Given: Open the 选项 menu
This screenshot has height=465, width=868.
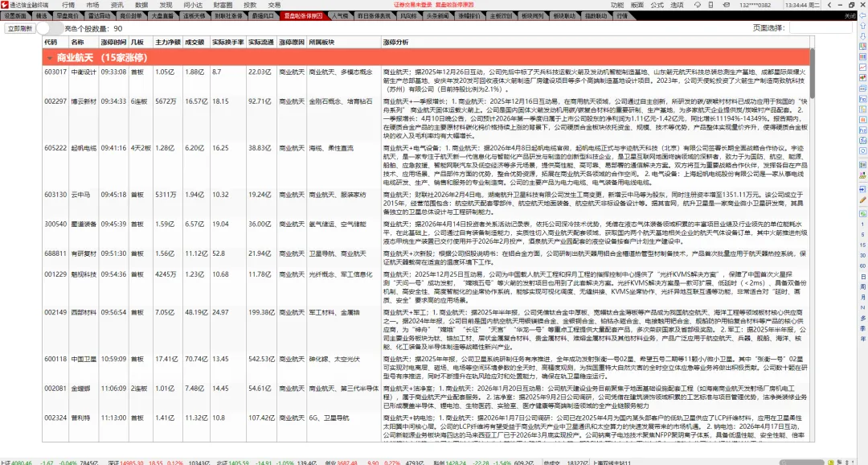Looking at the screenshot, I should (x=677, y=5).
